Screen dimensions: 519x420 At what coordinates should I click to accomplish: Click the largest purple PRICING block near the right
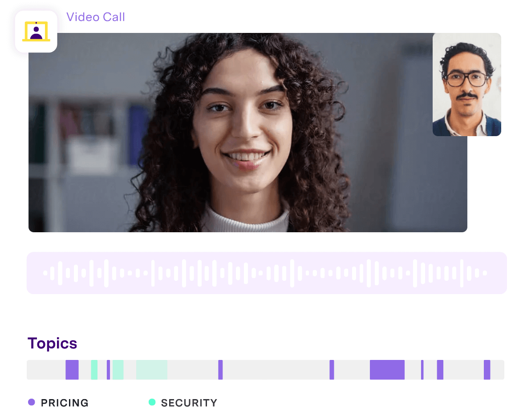pos(387,370)
